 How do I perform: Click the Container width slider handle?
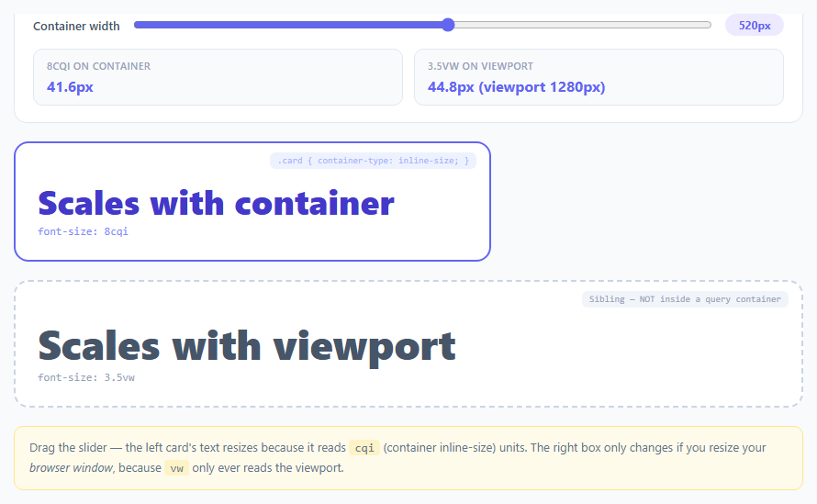click(448, 25)
